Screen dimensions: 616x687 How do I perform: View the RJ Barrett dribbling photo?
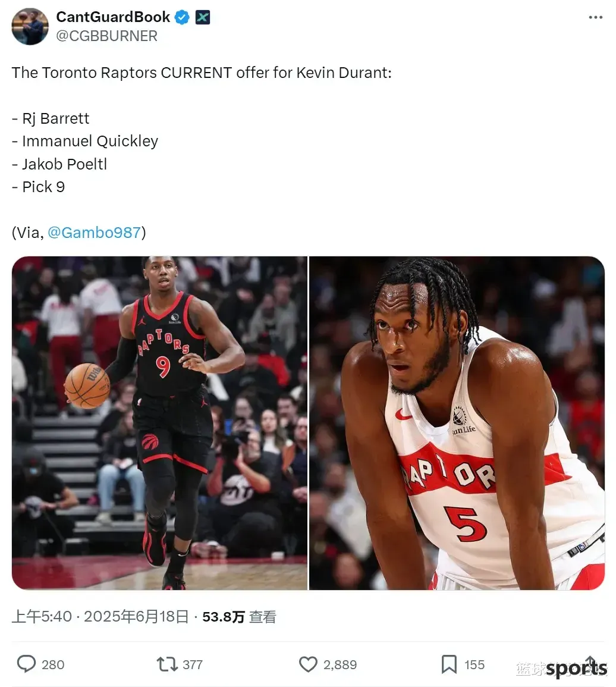(159, 424)
